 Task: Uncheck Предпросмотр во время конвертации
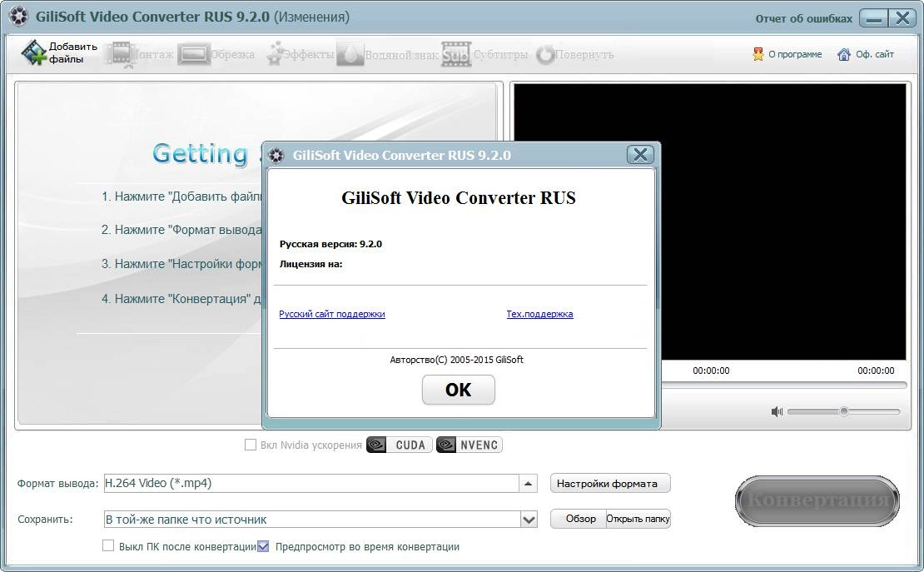263,546
